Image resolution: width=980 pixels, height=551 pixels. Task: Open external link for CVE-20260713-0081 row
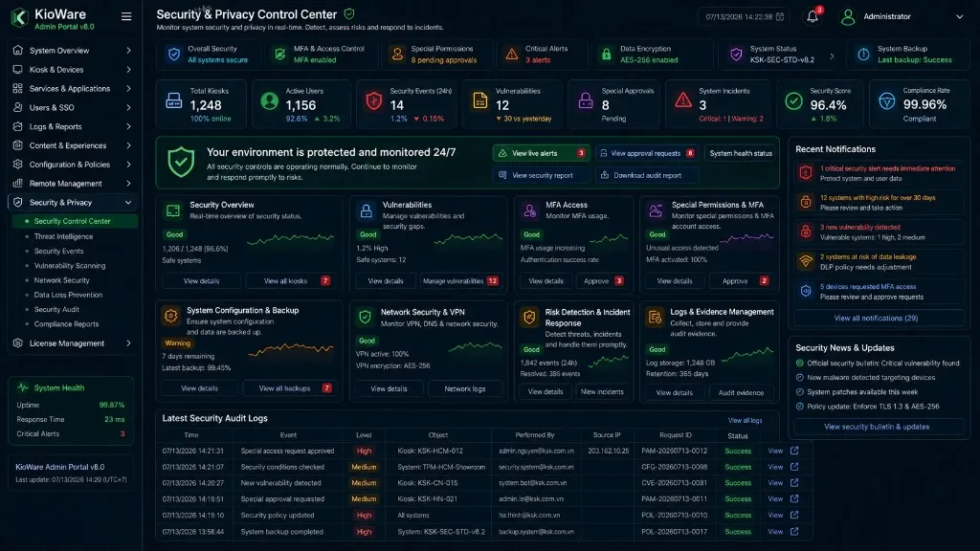794,483
